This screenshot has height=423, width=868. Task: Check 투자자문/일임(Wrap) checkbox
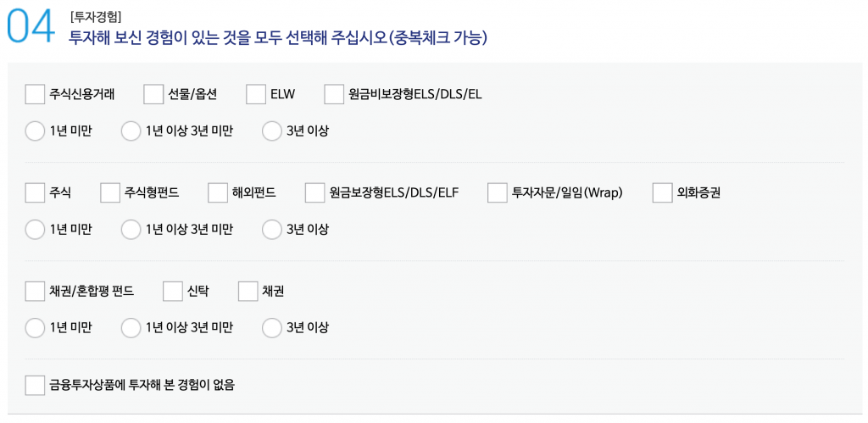point(498,193)
